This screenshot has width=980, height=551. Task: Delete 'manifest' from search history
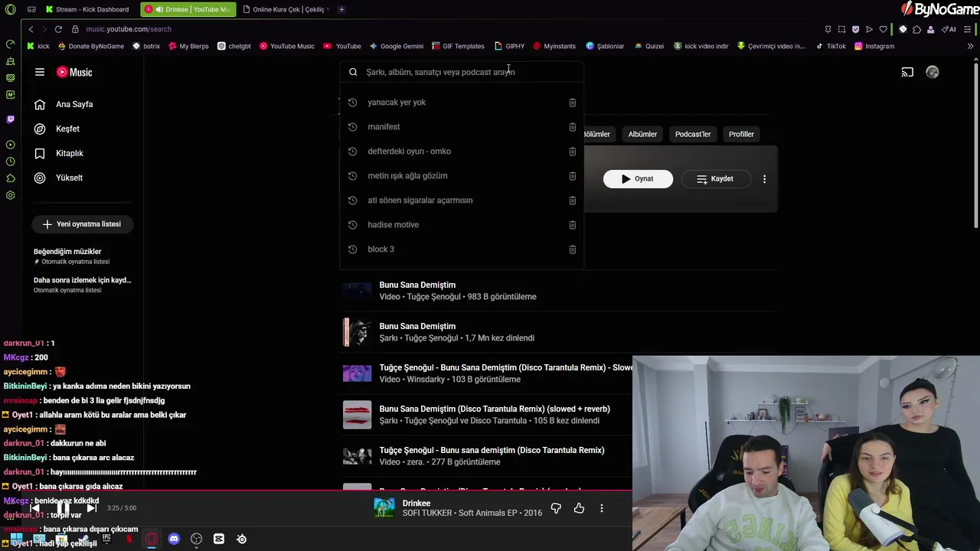572,127
